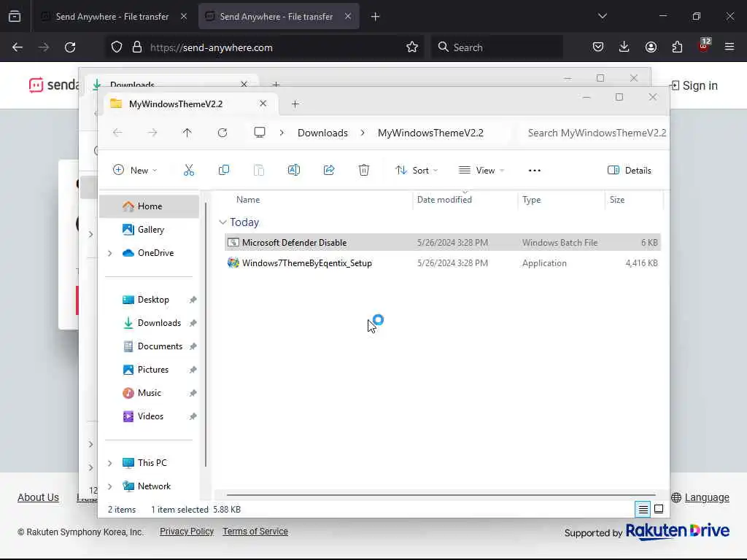Open the Privacy Policy footer link
This screenshot has width=747, height=560.
tap(187, 532)
